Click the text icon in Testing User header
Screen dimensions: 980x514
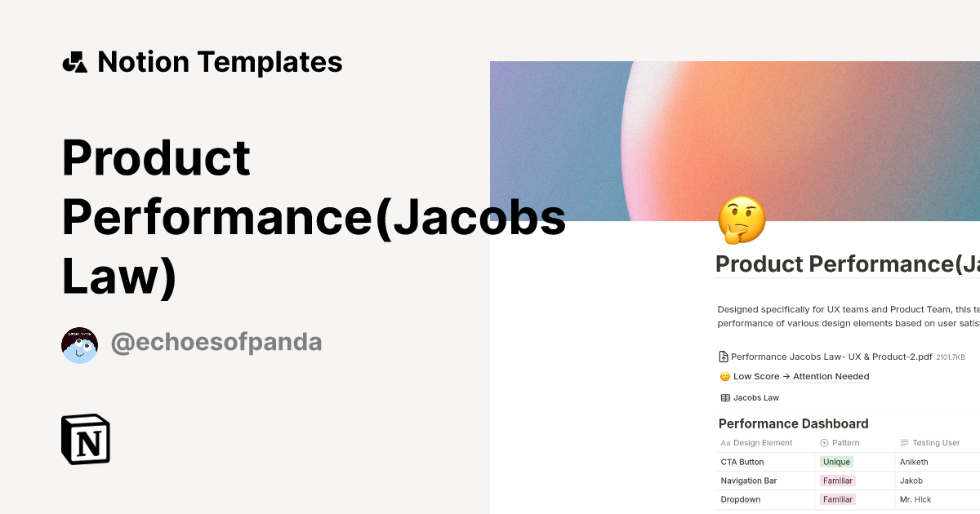tap(902, 442)
